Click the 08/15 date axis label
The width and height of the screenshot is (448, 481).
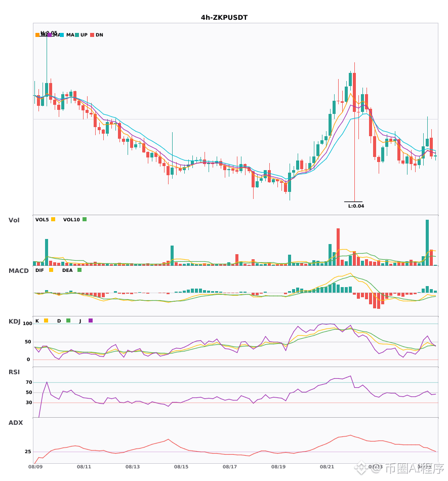181,467
